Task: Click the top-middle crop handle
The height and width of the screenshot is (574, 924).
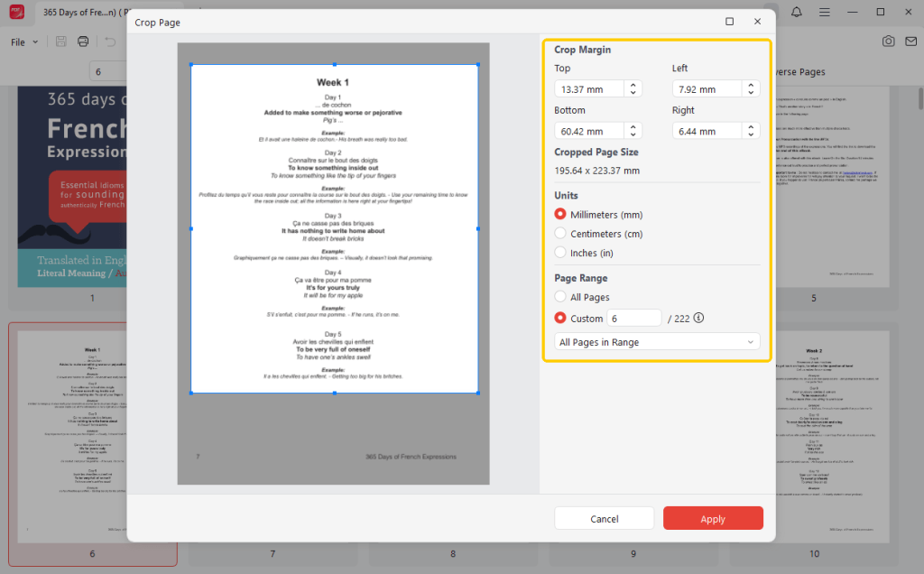Action: tap(335, 64)
